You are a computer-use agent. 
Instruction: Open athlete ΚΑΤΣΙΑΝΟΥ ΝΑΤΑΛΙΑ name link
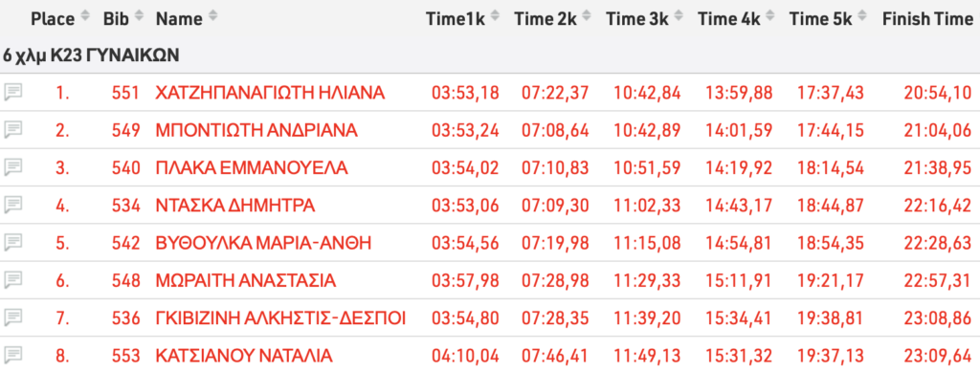tap(244, 356)
